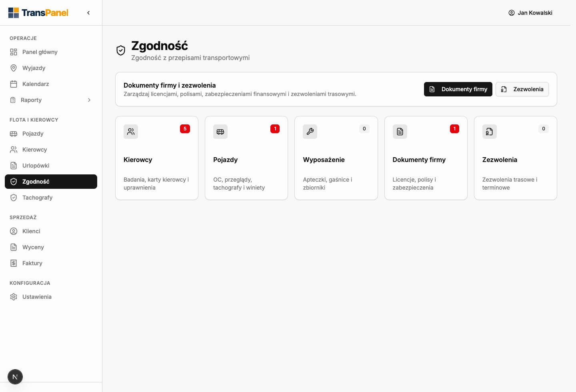Click the Zezwolenia outlined button

(x=522, y=89)
